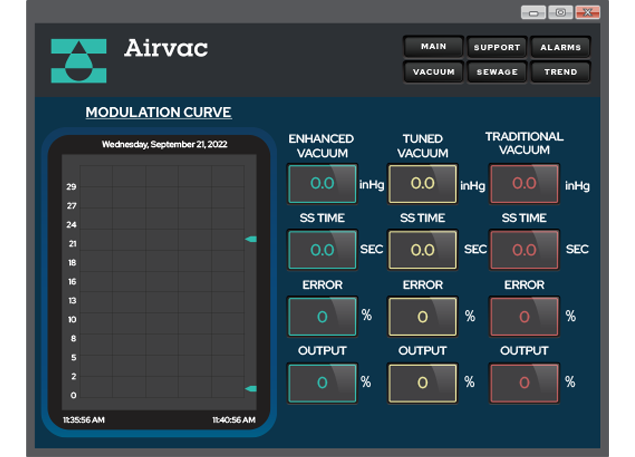Select the Tuned Vacuum Output percent field

click(x=422, y=382)
